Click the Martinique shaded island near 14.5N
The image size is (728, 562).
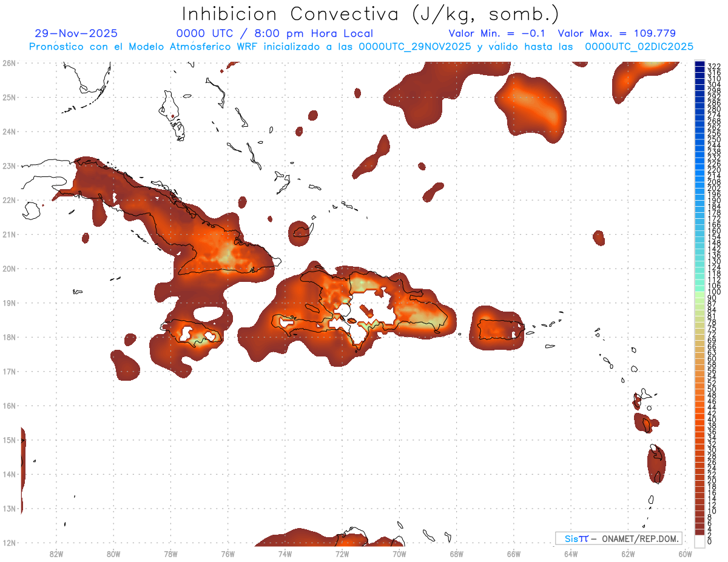(656, 463)
